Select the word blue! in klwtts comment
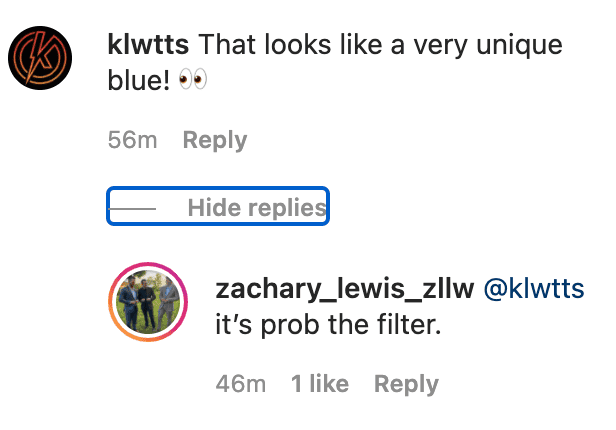The height and width of the screenshot is (430, 616). click(139, 80)
